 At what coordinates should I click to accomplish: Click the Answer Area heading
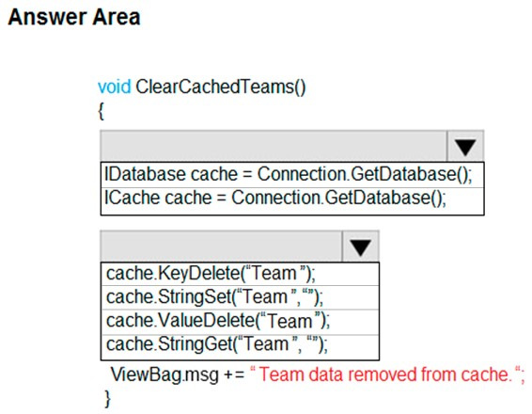(x=74, y=17)
